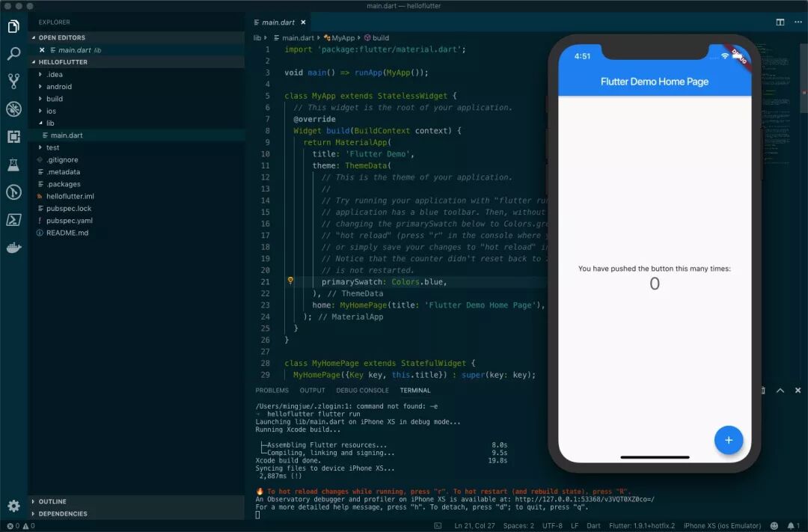The image size is (808, 532).
Task: Click the feedback smiley in status bar
Action: (774, 526)
